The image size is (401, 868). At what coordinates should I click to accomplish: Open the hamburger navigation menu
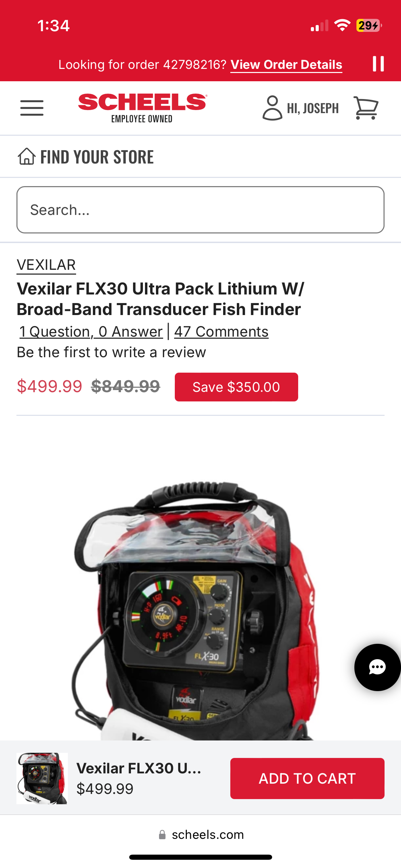pyautogui.click(x=32, y=108)
